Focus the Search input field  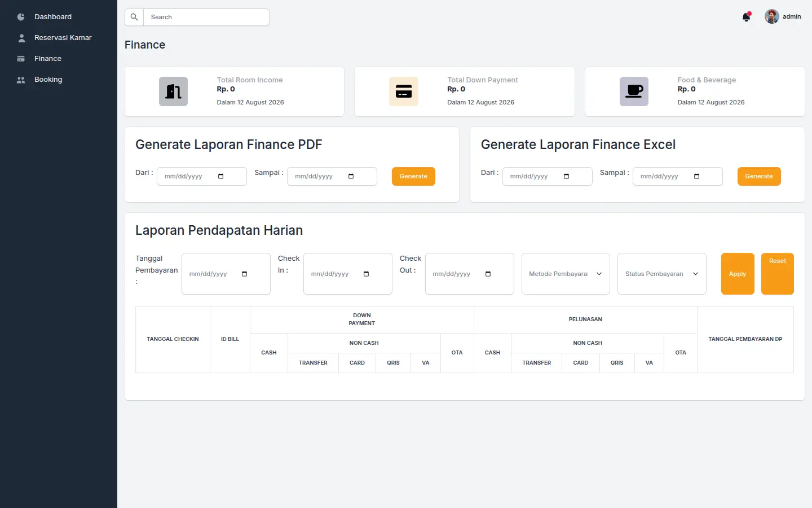click(x=206, y=17)
